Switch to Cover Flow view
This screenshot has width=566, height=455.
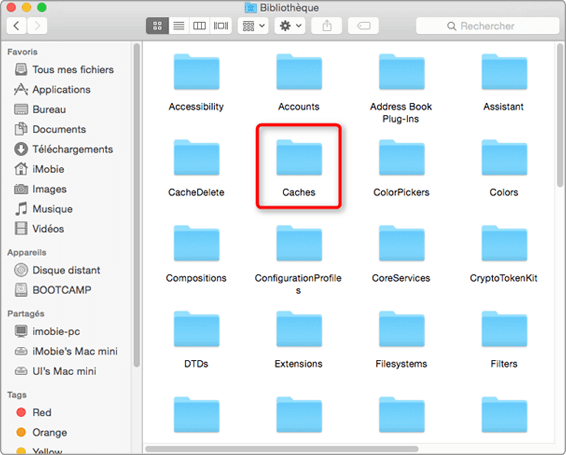click(x=221, y=26)
